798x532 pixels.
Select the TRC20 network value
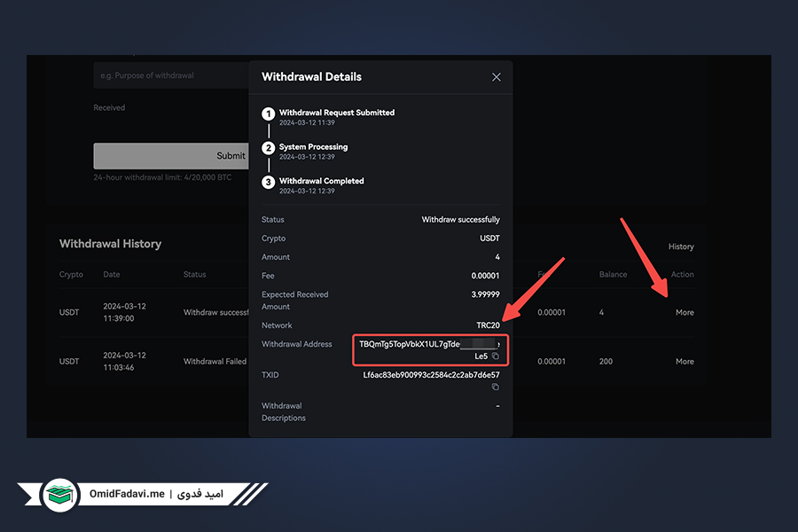(488, 325)
